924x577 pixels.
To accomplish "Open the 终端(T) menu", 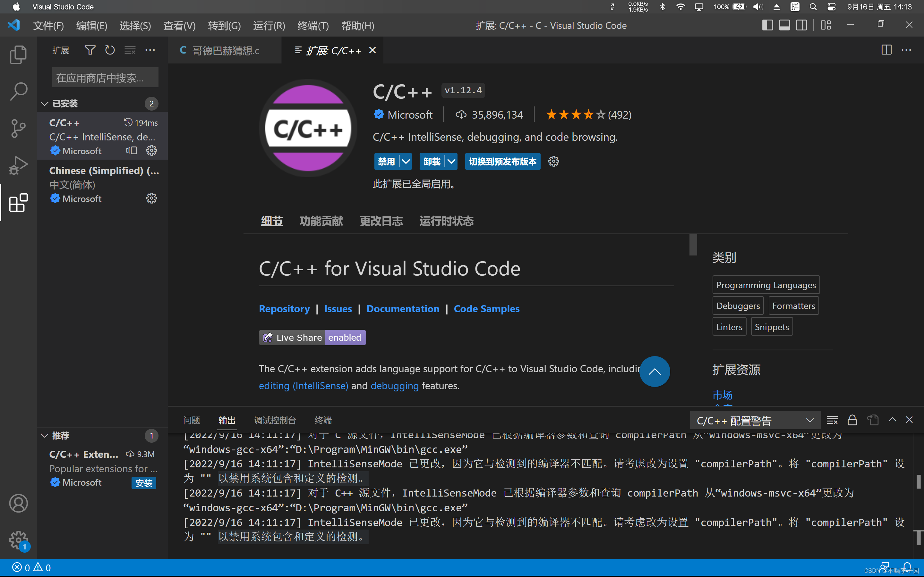I will (x=313, y=26).
